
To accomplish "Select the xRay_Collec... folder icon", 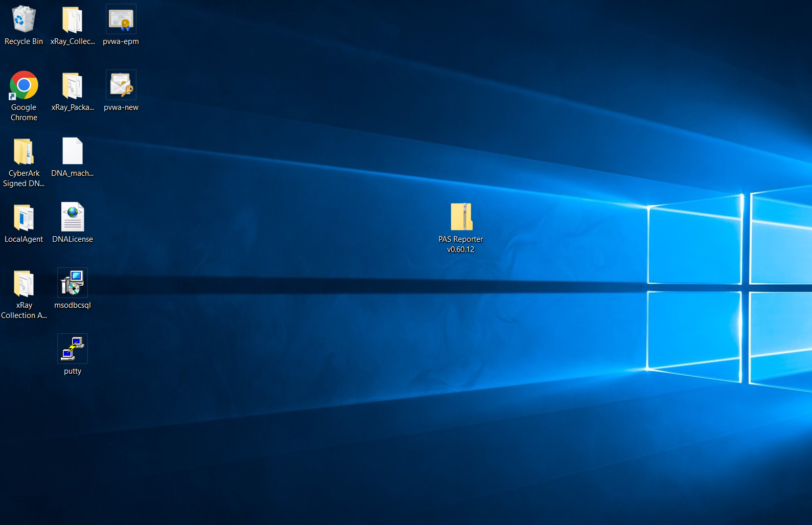I will (72, 19).
